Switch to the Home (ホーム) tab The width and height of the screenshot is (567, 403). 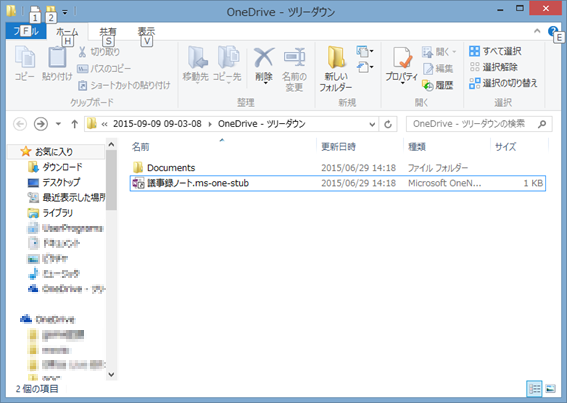click(67, 32)
